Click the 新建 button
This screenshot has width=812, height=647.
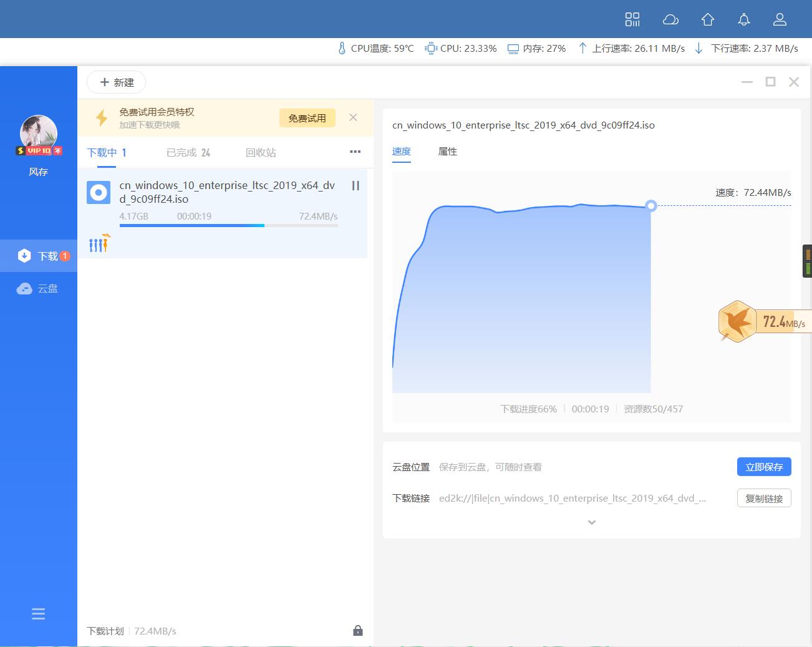[x=117, y=82]
